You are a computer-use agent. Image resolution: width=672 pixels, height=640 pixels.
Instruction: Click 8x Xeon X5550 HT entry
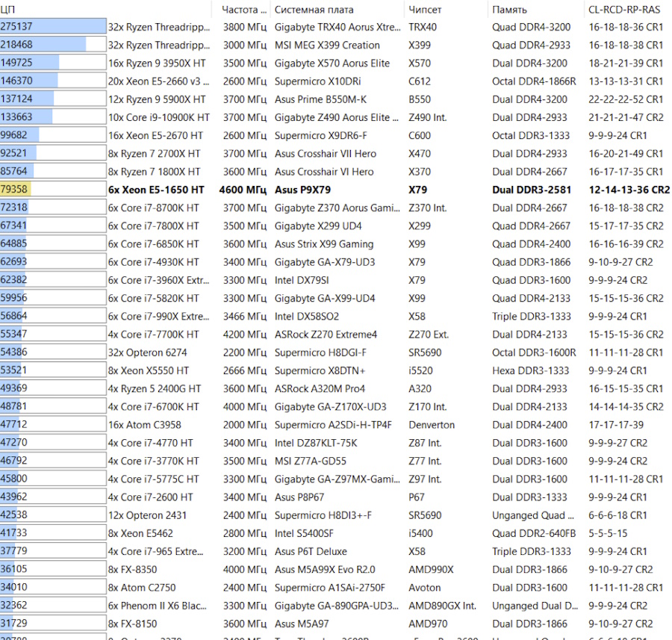click(x=149, y=370)
